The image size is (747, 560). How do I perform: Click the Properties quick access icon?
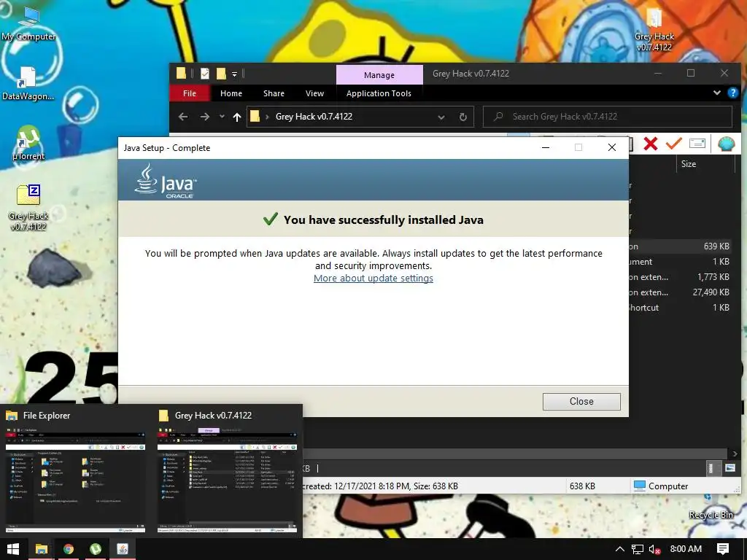coord(205,74)
